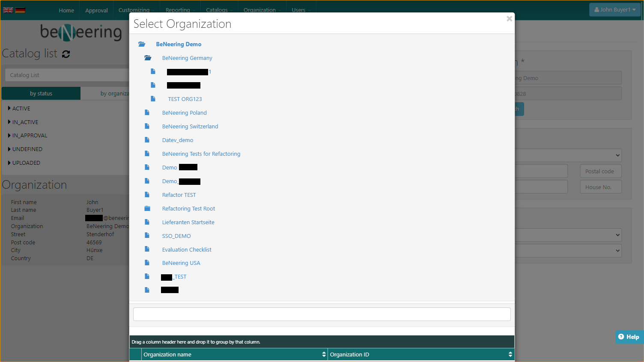Collapse the BeNeering Germany folder icon
Image resolution: width=644 pixels, height=362 pixels.
coord(148,58)
